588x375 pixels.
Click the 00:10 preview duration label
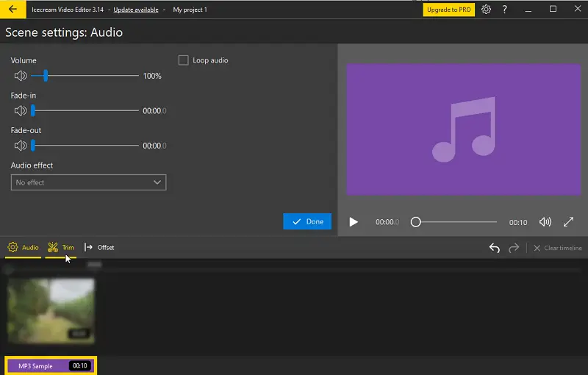518,222
